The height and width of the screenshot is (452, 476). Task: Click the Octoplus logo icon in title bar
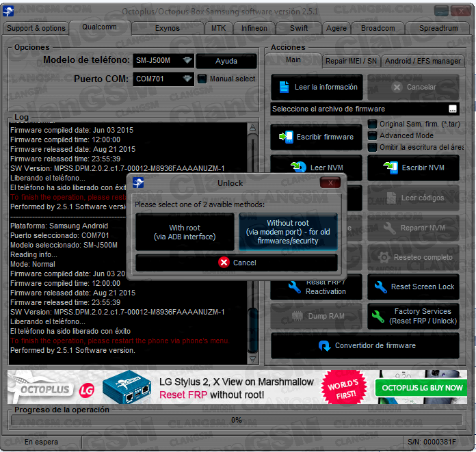[x=8, y=11]
